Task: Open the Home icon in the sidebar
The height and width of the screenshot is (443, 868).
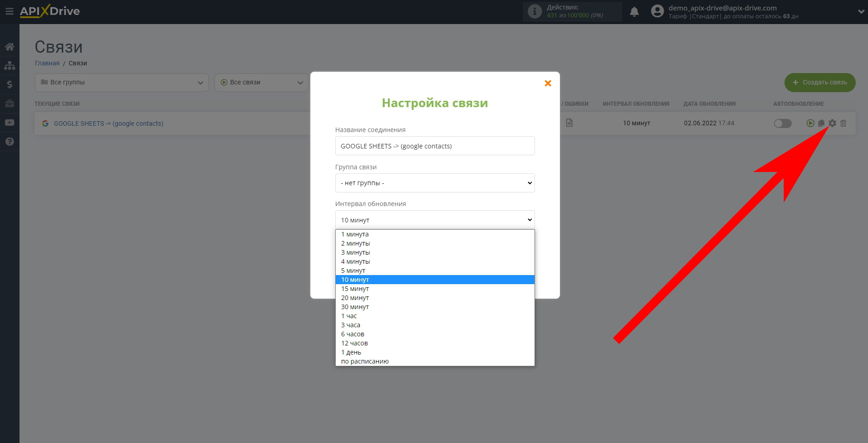Action: (x=10, y=47)
